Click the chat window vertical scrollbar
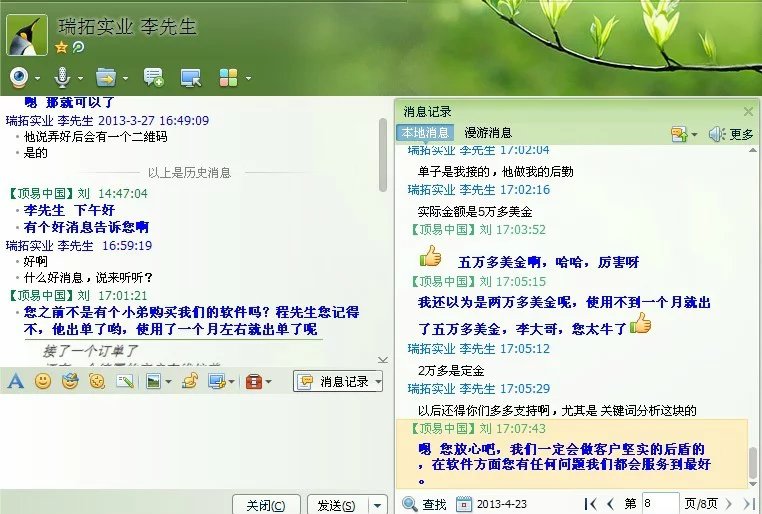 [x=383, y=154]
